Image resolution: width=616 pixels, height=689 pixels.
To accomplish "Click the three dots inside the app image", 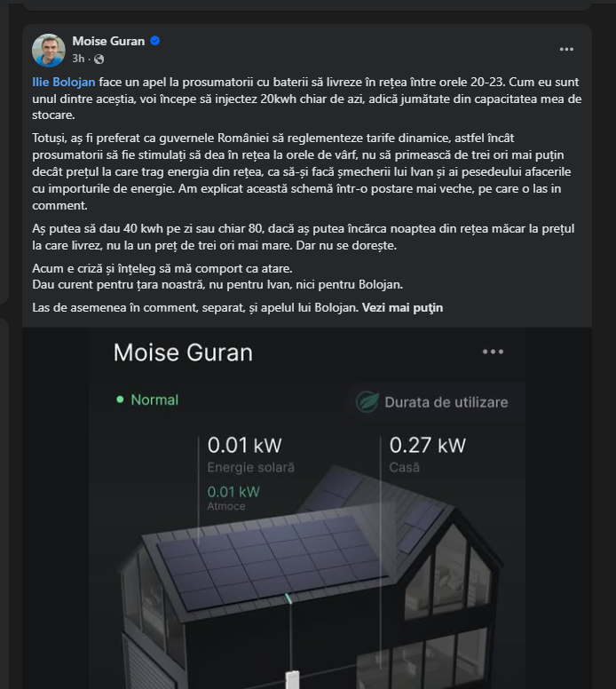I will click(x=493, y=352).
